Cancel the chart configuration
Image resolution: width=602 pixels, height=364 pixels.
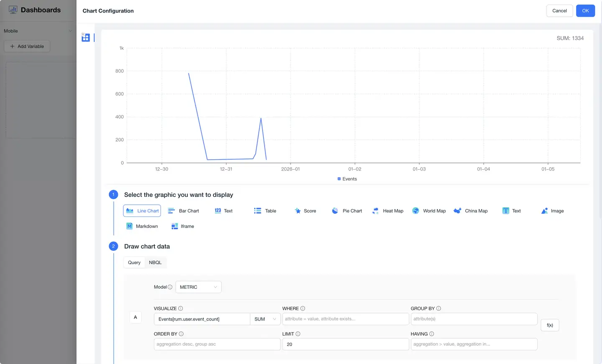pos(559,11)
